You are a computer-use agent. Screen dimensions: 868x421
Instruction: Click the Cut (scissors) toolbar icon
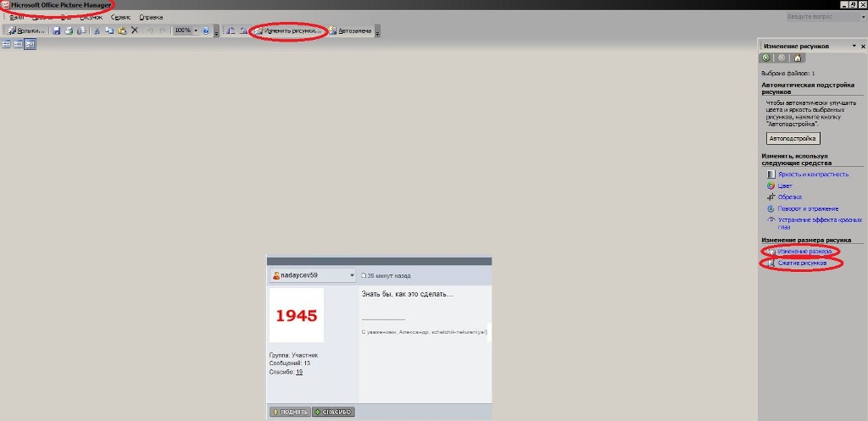click(97, 30)
